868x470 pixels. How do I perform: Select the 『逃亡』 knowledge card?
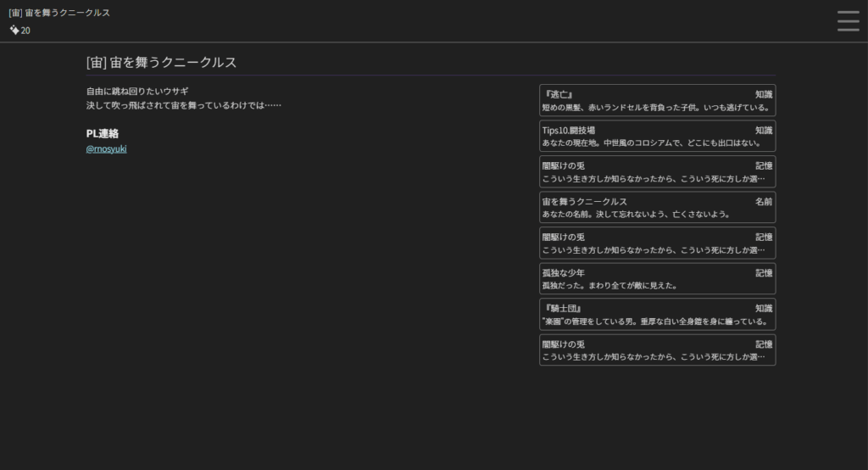point(657,101)
